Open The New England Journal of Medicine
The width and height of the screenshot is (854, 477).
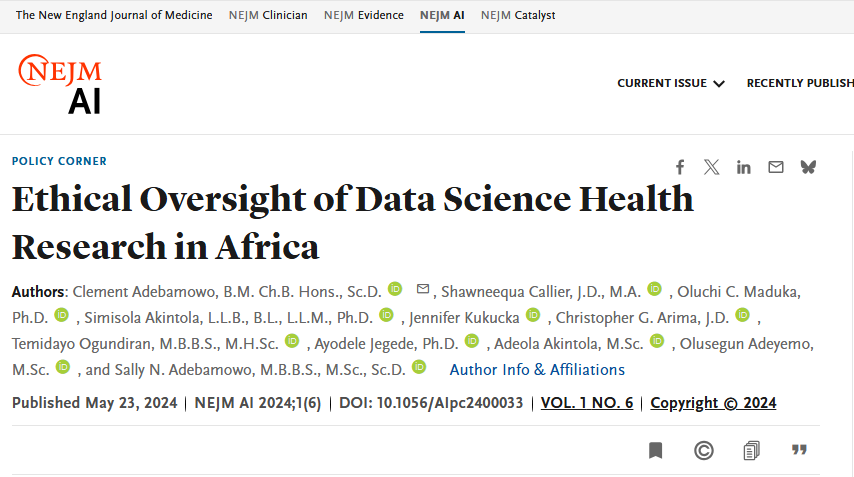[x=114, y=15]
